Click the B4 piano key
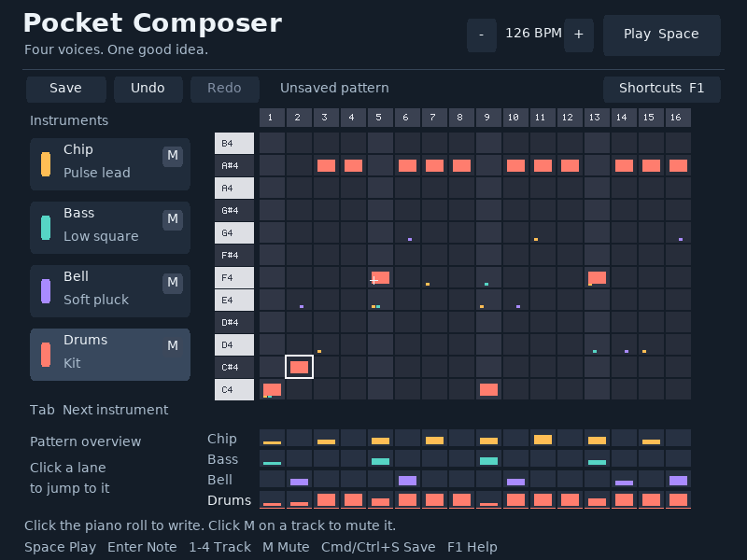 [234, 144]
